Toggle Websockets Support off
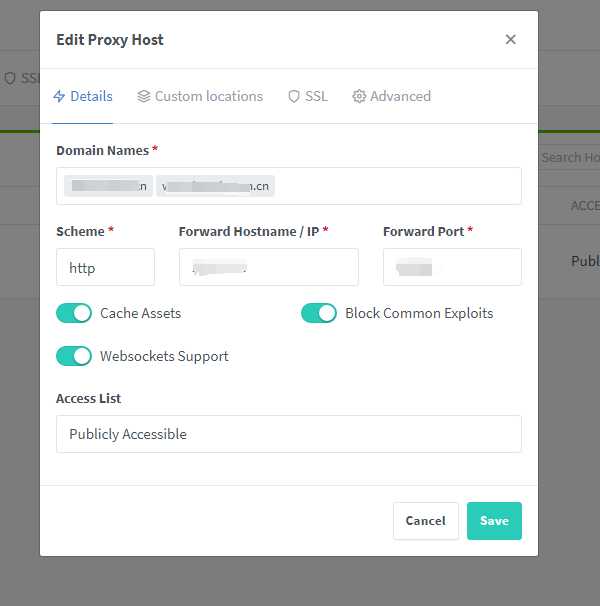This screenshot has height=606, width=600. [x=74, y=356]
